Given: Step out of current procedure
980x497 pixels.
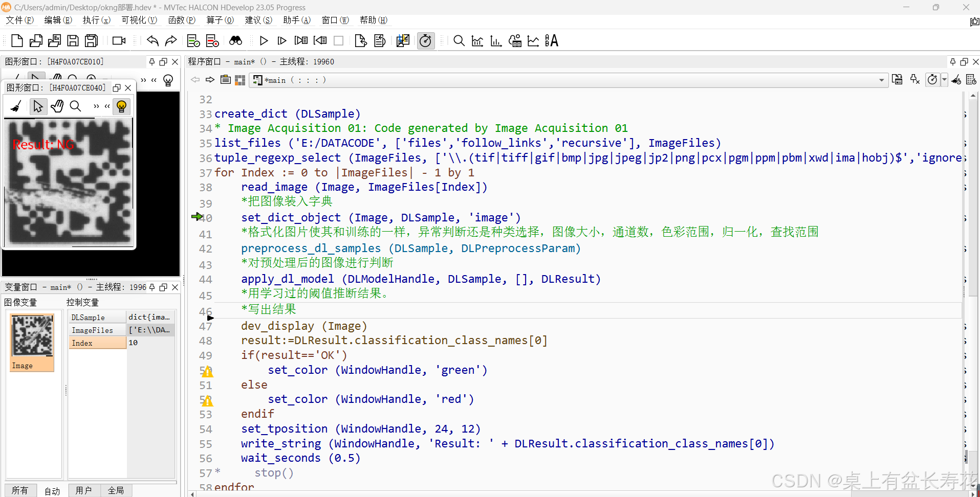Looking at the screenshot, I should 320,41.
